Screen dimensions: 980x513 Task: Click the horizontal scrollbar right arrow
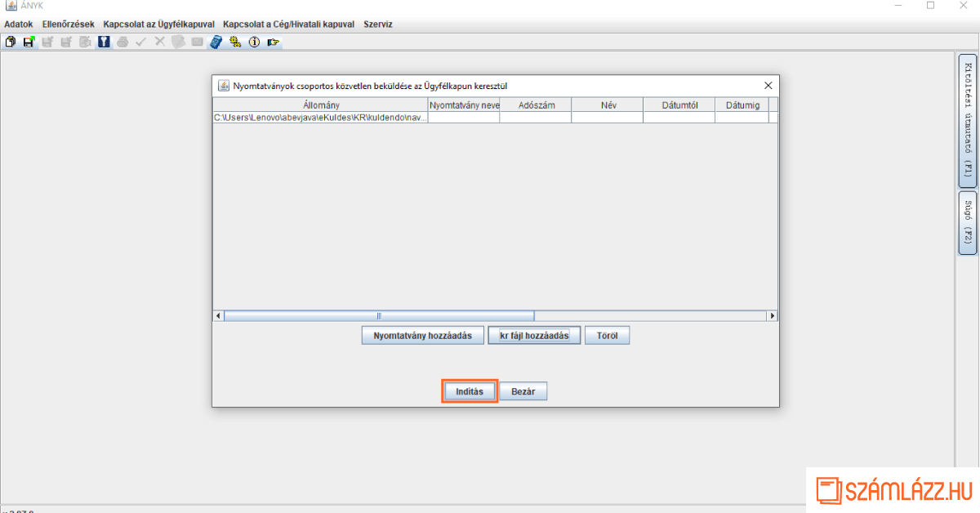coord(772,316)
